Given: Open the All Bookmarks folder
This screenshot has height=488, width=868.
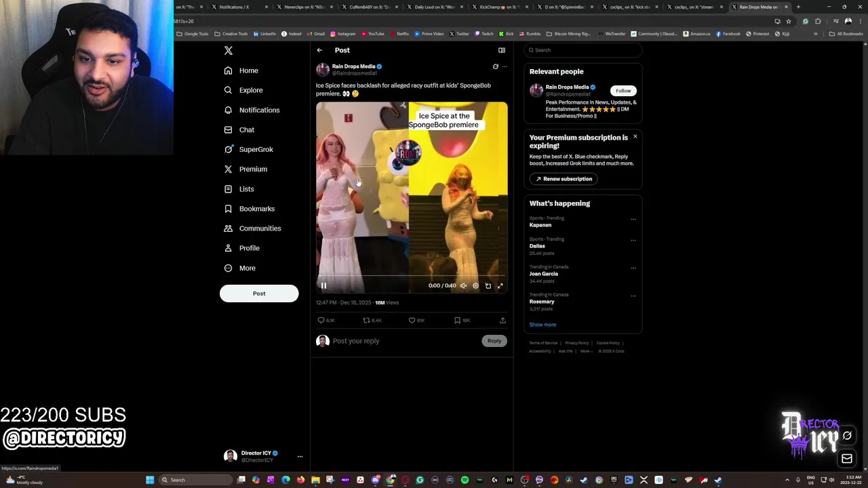Looking at the screenshot, I should [846, 34].
